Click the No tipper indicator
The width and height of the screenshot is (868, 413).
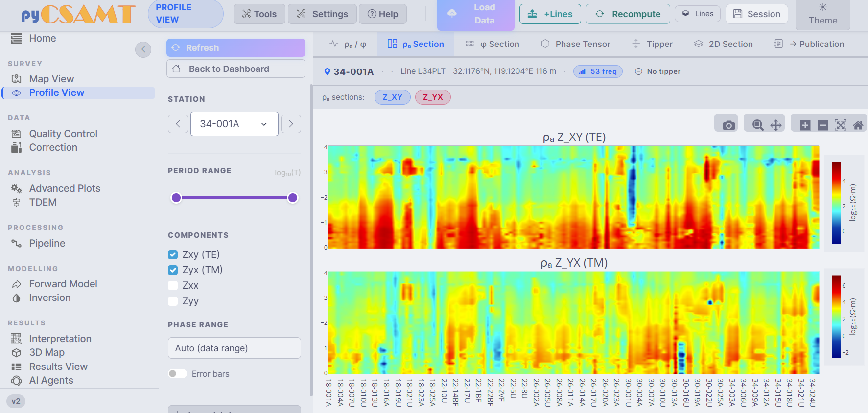click(657, 71)
